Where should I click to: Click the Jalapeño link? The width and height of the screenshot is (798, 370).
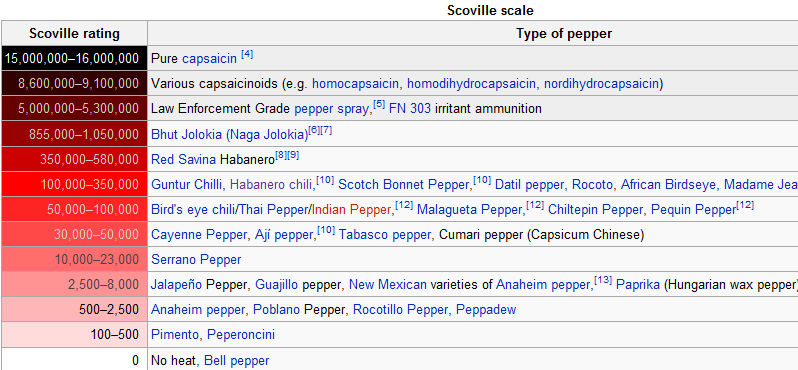coord(177,284)
